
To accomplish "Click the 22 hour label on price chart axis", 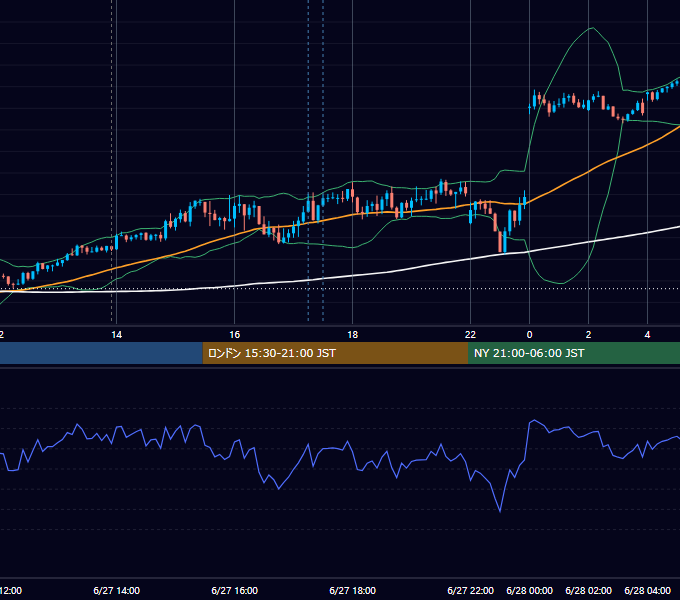I will pyautogui.click(x=471, y=334).
